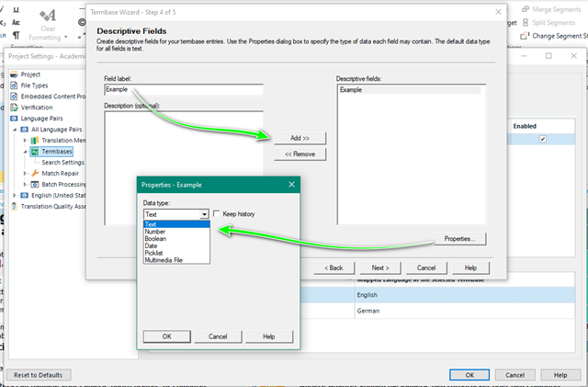Open field Properties... button
Image resolution: width=588 pixels, height=387 pixels.
tap(458, 238)
